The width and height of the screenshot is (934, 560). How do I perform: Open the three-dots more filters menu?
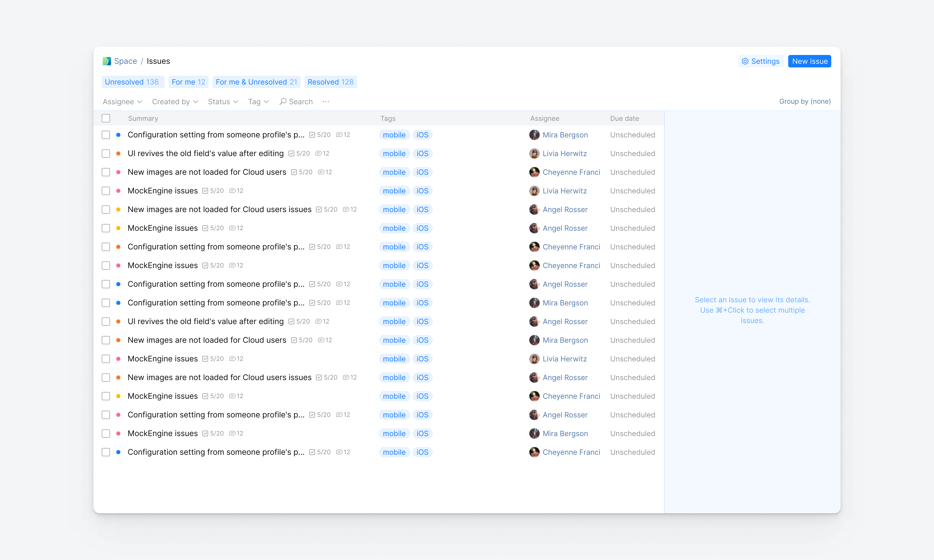tap(326, 102)
